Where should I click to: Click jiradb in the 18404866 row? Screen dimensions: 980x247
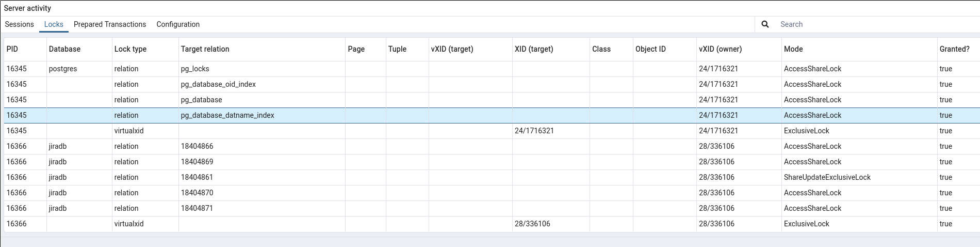pyautogui.click(x=79, y=146)
